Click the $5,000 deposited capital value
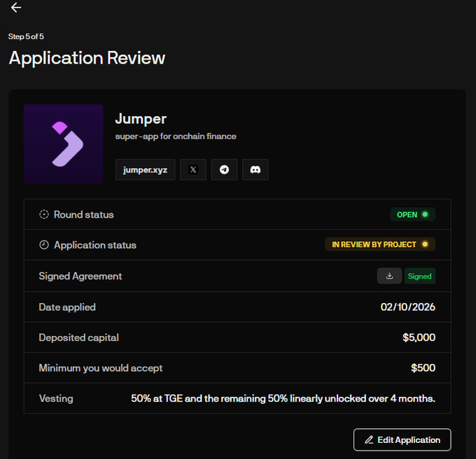This screenshot has height=459, width=476. [x=419, y=337]
